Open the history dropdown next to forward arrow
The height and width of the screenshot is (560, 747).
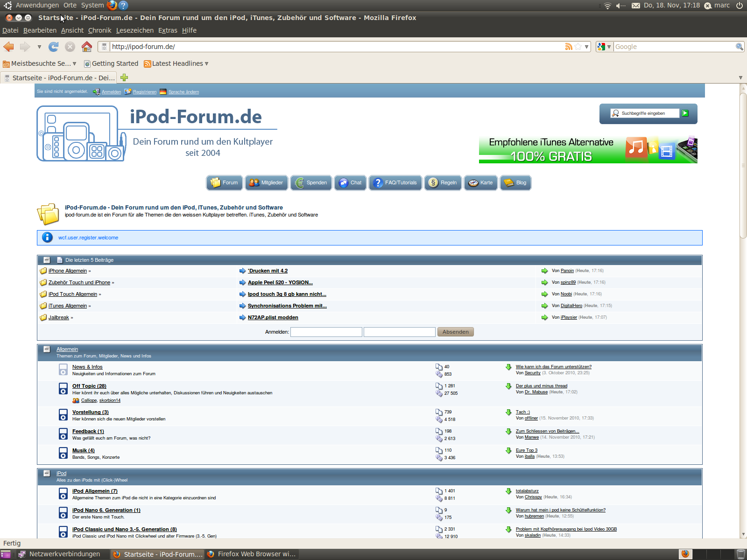[x=39, y=47]
